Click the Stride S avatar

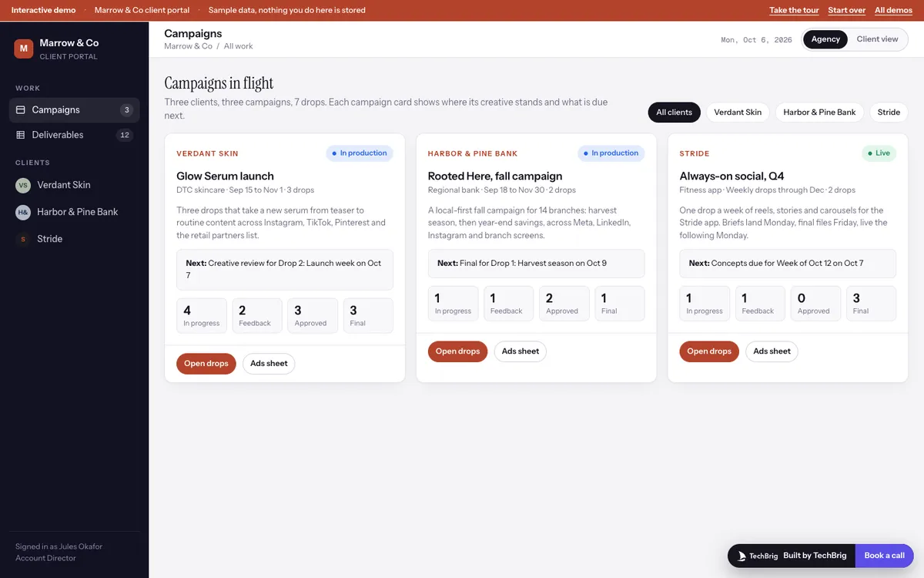click(x=23, y=240)
